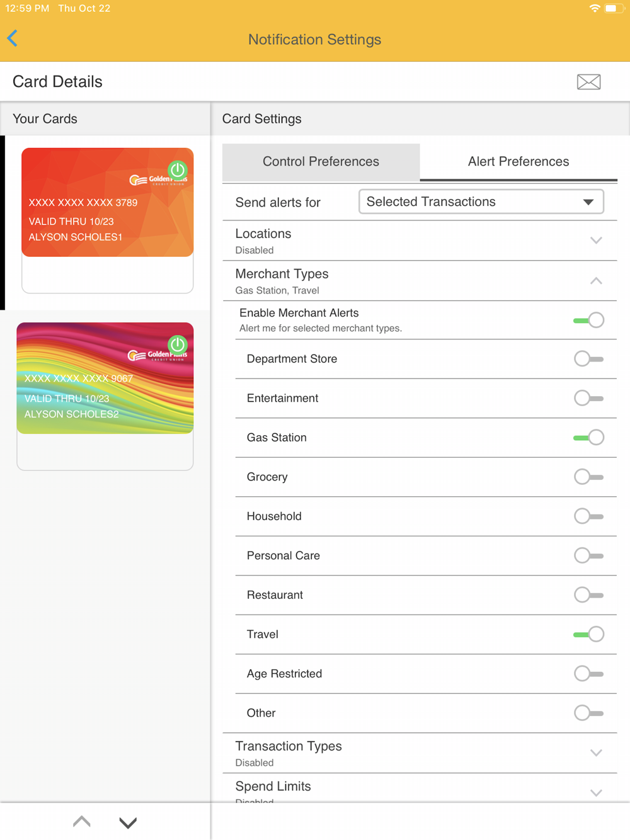630x840 pixels.
Task: Turn on the Restaurant alert switch
Action: [x=588, y=595]
